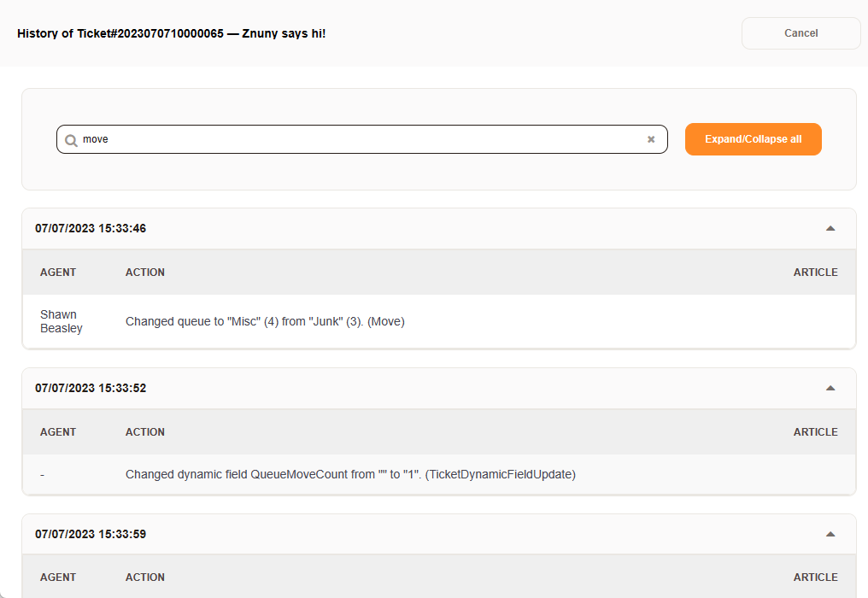Image resolution: width=868 pixels, height=598 pixels.
Task: Click ARTICLE column header in 15:33:46 entry
Action: 815,273
